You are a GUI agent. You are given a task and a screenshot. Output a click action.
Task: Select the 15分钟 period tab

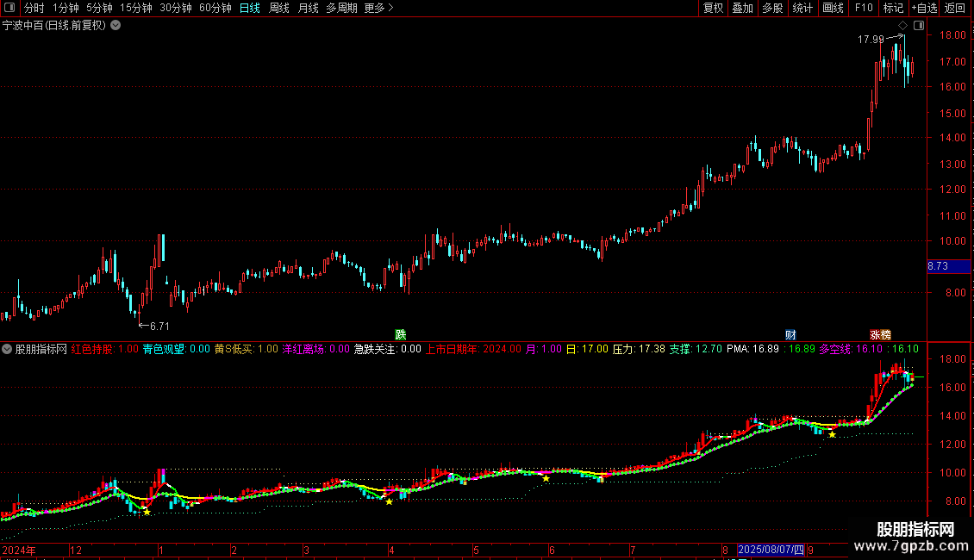136,8
